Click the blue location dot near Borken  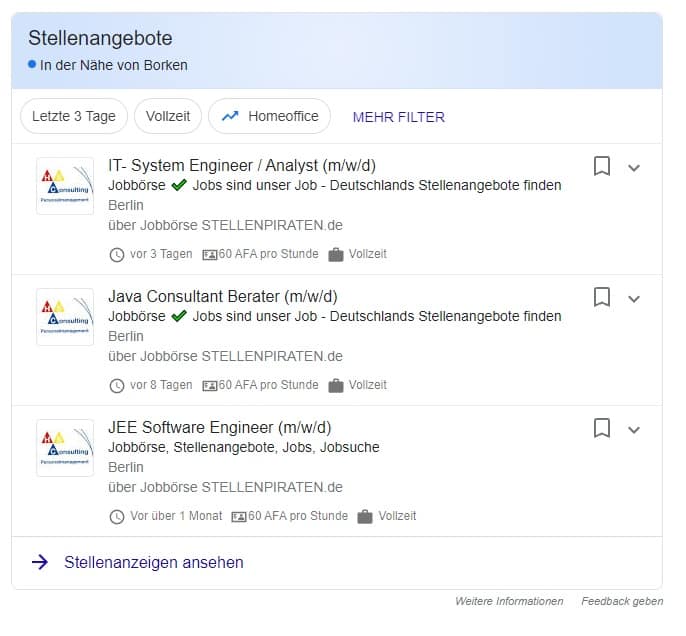click(x=32, y=64)
